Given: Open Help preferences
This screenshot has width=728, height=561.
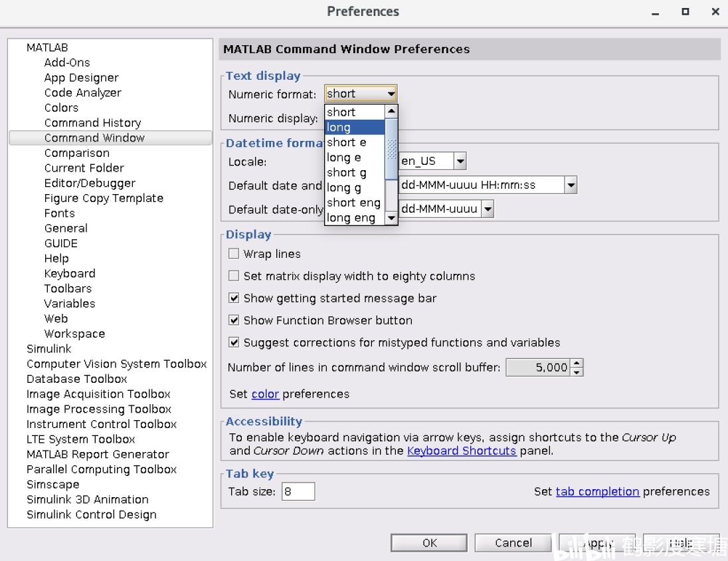Looking at the screenshot, I should [x=56, y=259].
